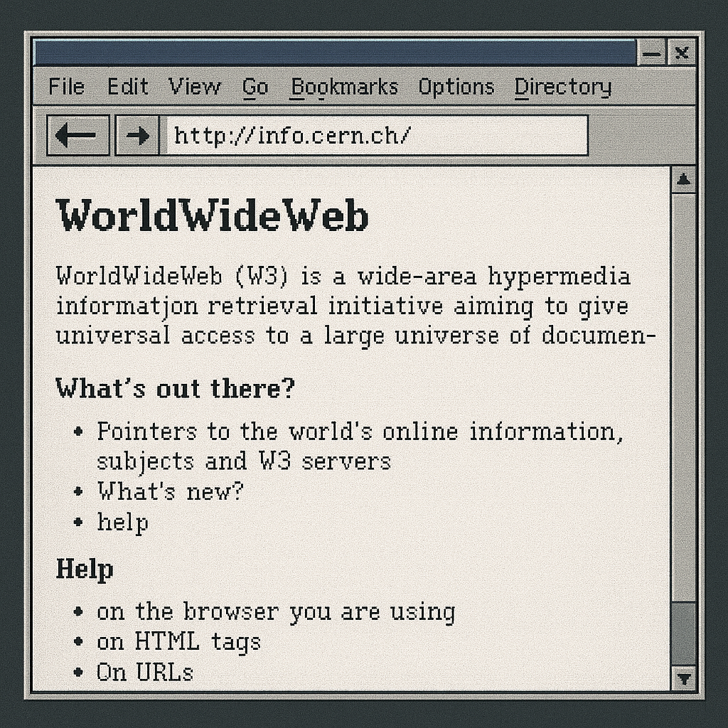Open the Go menu

click(x=255, y=87)
